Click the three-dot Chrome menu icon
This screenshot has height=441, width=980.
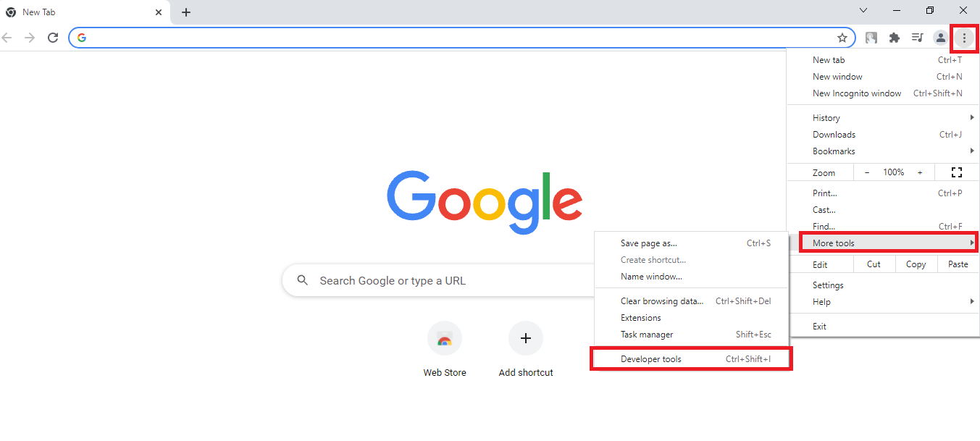[964, 38]
